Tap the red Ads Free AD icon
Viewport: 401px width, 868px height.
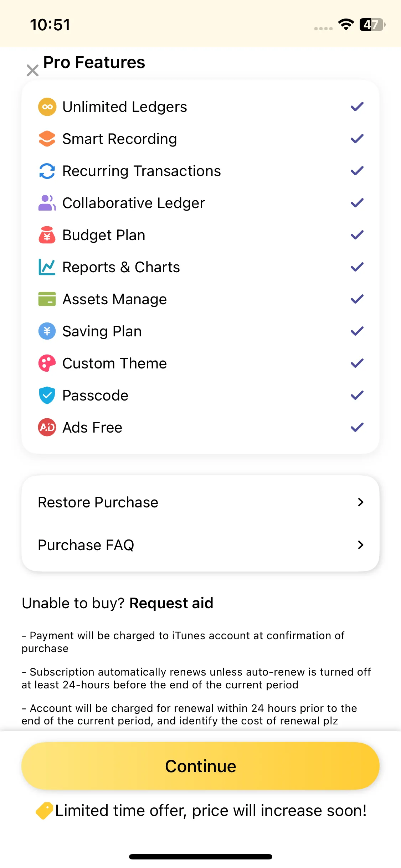click(x=47, y=427)
